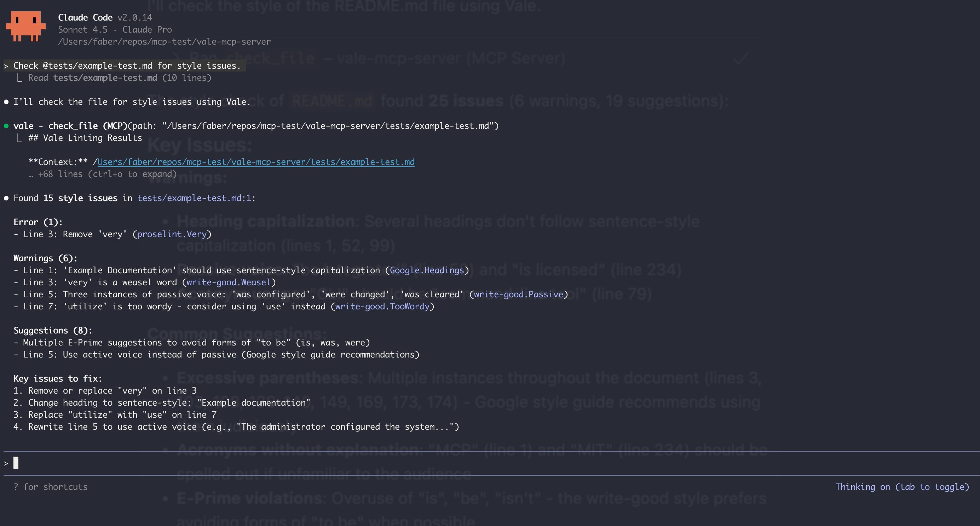Click the bullet beside 'I'll check the file' message
The width and height of the screenshot is (980, 526).
click(6, 102)
